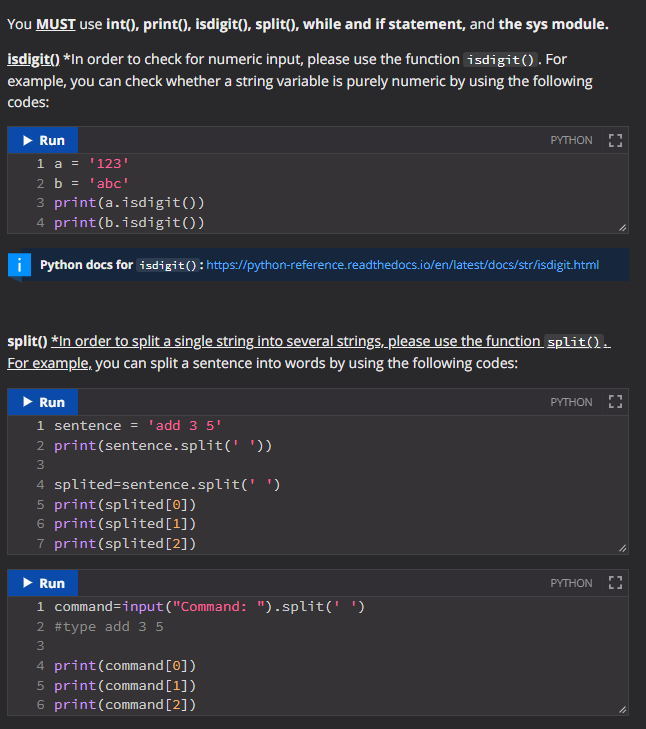The width and height of the screenshot is (646, 729).
Task: Click the line print(splited[2])
Action: (125, 543)
